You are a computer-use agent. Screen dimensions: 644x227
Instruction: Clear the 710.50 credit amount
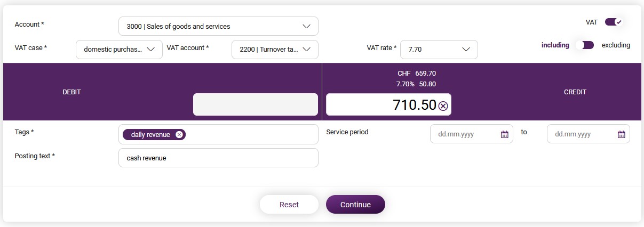point(443,106)
